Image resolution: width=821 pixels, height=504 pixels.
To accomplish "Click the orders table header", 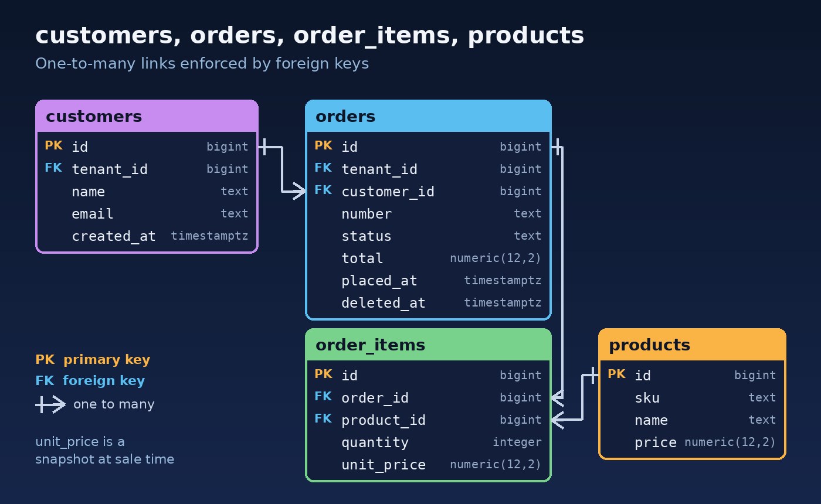I will [x=428, y=116].
